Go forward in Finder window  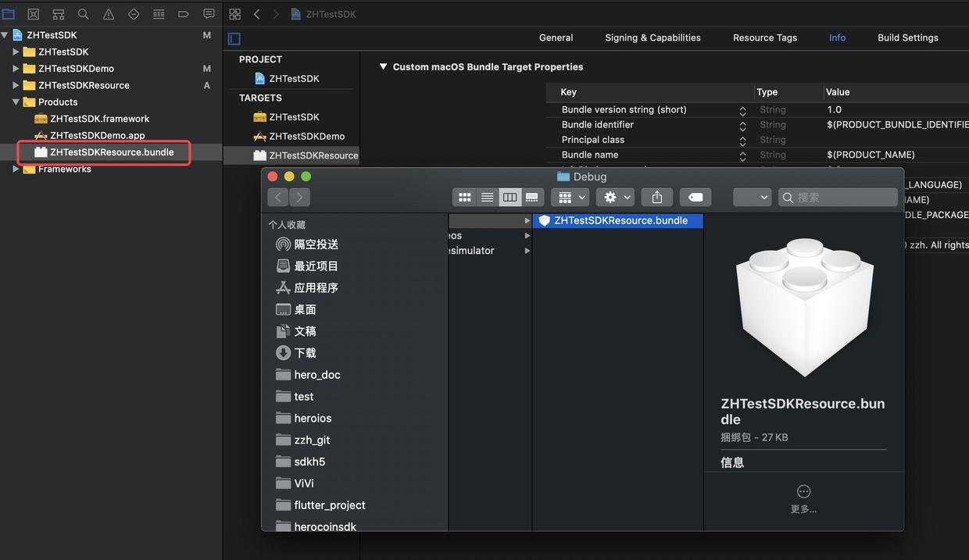(x=299, y=197)
